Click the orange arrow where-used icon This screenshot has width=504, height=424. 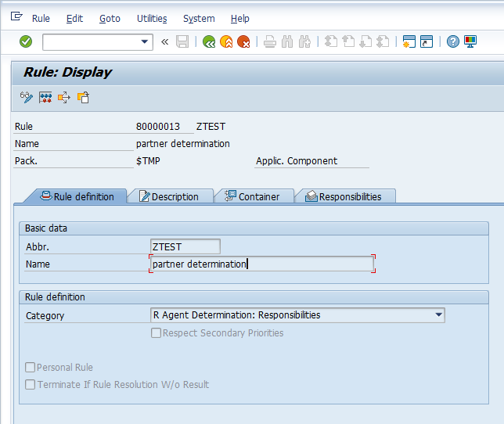(64, 97)
